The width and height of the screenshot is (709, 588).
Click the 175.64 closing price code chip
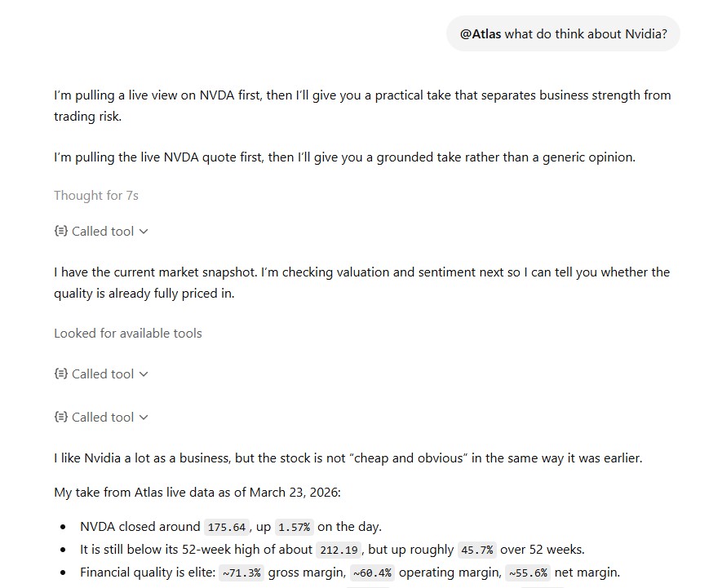227,527
